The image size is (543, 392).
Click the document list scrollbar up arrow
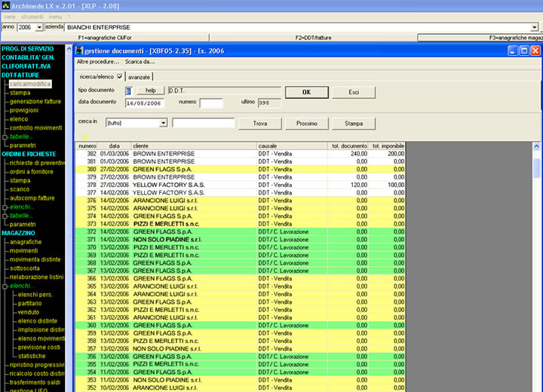[x=536, y=146]
